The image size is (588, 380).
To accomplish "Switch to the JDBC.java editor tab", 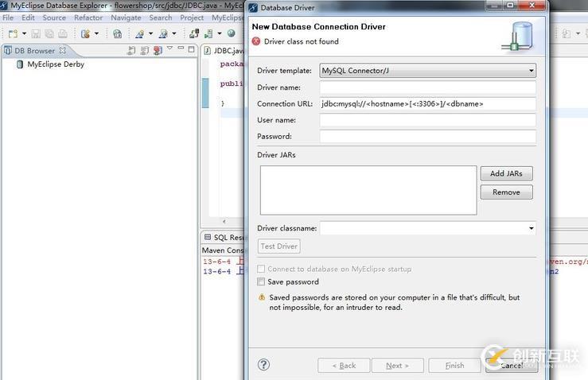I will [x=224, y=51].
